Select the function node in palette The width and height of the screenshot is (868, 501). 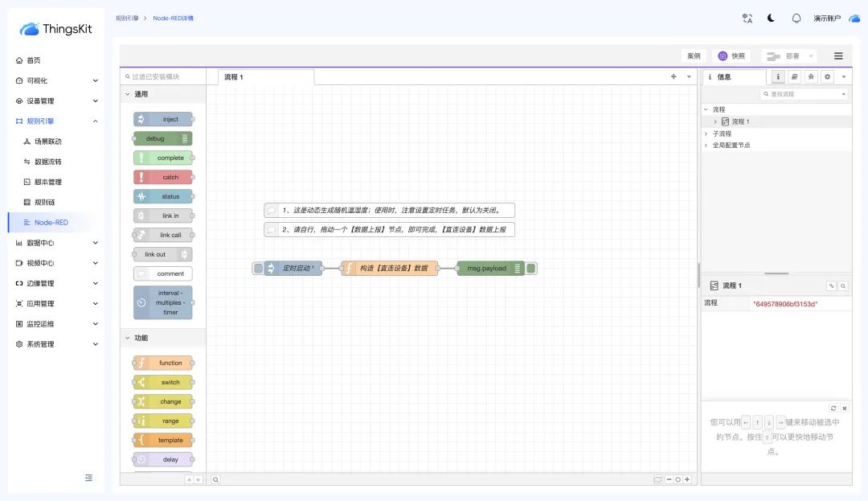[x=163, y=363]
